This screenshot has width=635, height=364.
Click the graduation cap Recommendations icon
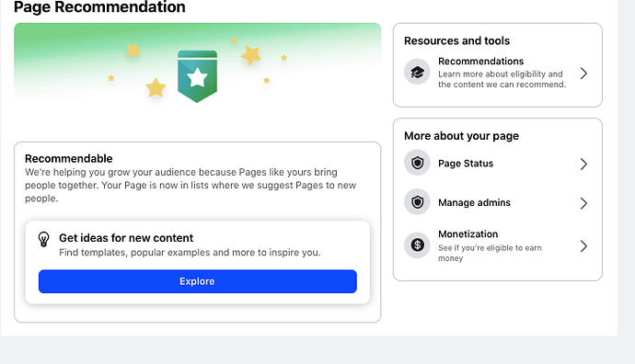click(417, 72)
